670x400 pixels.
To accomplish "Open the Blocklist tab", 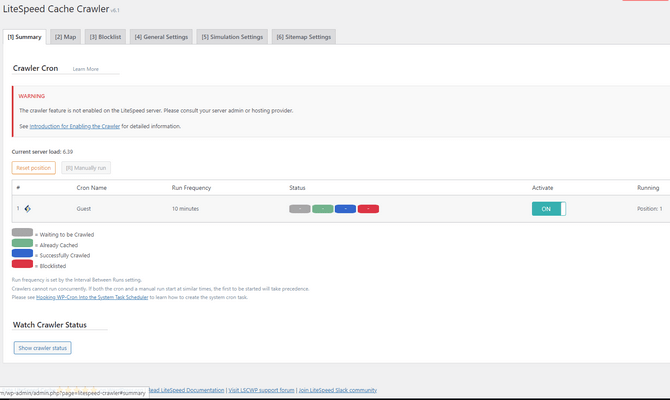I will point(105,37).
